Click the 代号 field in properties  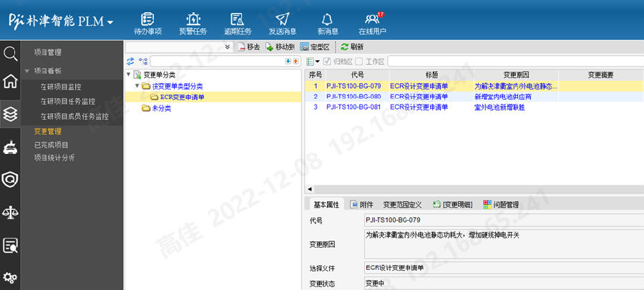click(504, 220)
